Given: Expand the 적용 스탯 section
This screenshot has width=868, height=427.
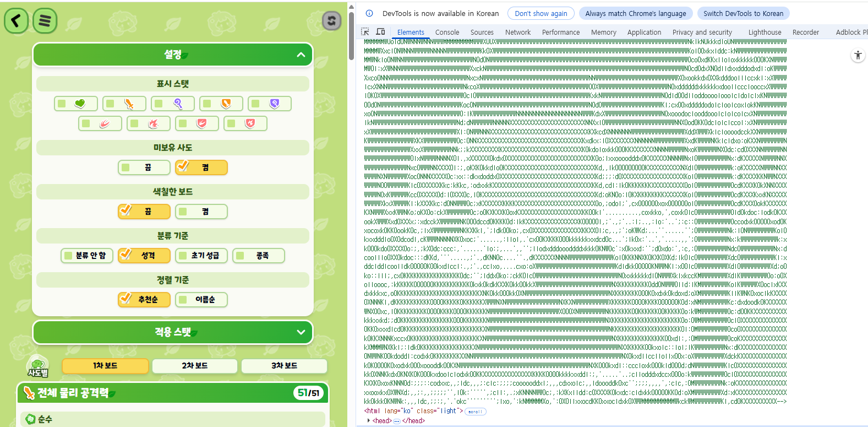Looking at the screenshot, I should coord(301,332).
